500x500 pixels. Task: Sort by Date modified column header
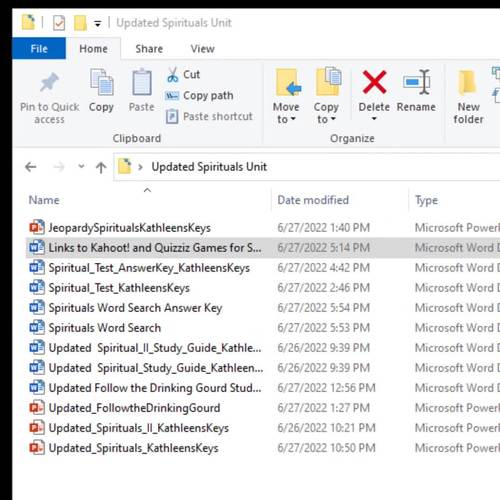point(313,200)
